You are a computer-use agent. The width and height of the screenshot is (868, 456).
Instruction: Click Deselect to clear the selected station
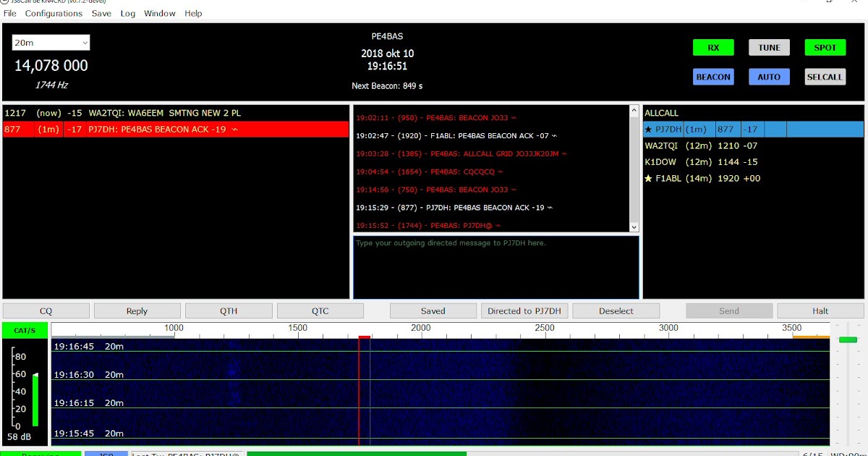616,310
